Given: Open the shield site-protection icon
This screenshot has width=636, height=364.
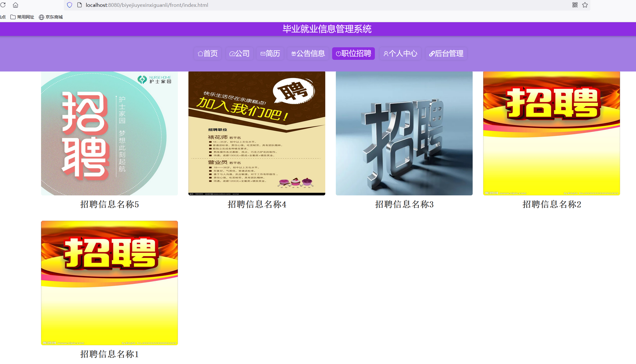Looking at the screenshot, I should tap(69, 5).
